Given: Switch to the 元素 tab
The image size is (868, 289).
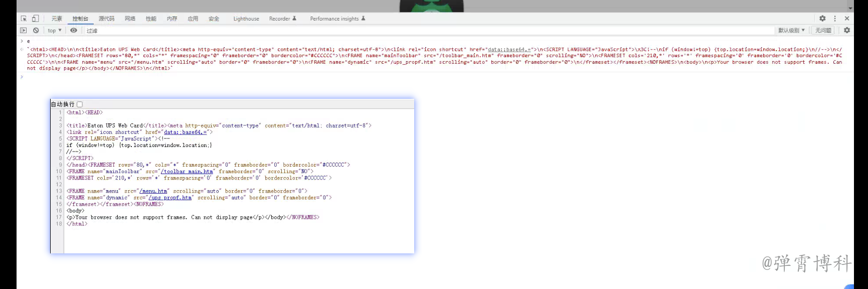Looking at the screenshot, I should (57, 19).
